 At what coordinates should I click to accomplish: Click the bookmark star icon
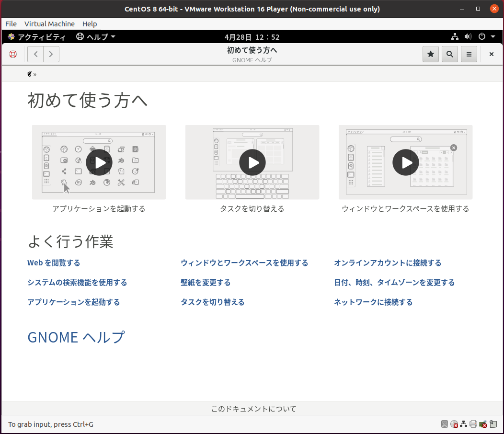pyautogui.click(x=430, y=54)
